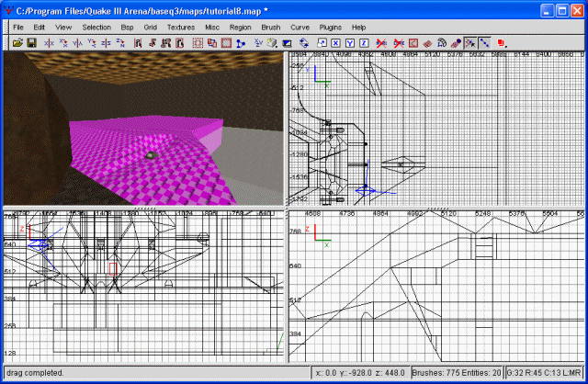Toggle scale lock on Z axis
The height and width of the screenshot is (384, 588).
coord(364,43)
